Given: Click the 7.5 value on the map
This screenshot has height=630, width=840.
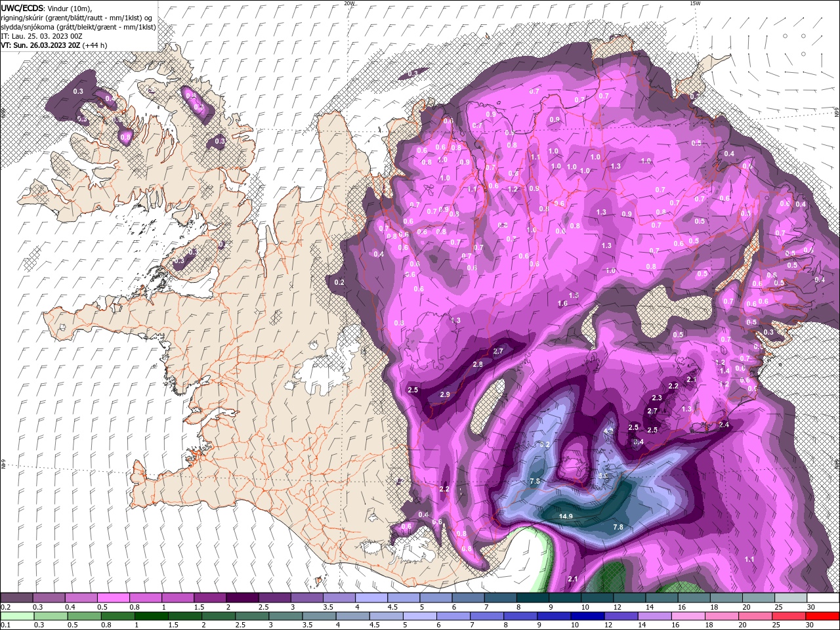Looking at the screenshot, I should tap(534, 481).
